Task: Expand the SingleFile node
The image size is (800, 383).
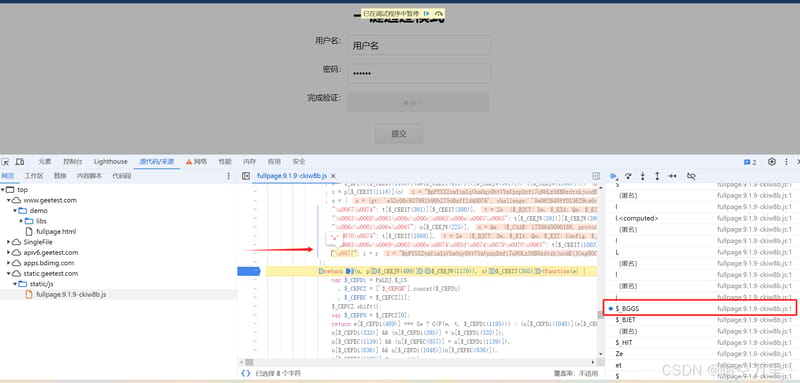Action: pos(9,242)
